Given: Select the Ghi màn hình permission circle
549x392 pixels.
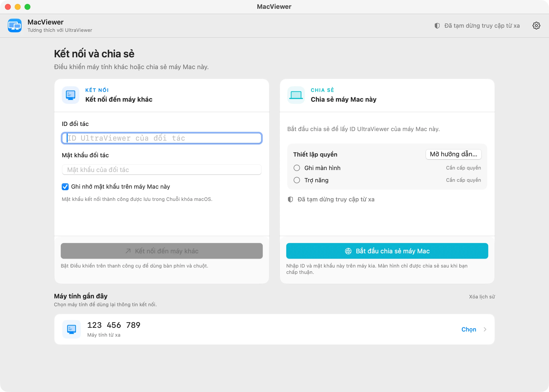Looking at the screenshot, I should pyautogui.click(x=297, y=168).
